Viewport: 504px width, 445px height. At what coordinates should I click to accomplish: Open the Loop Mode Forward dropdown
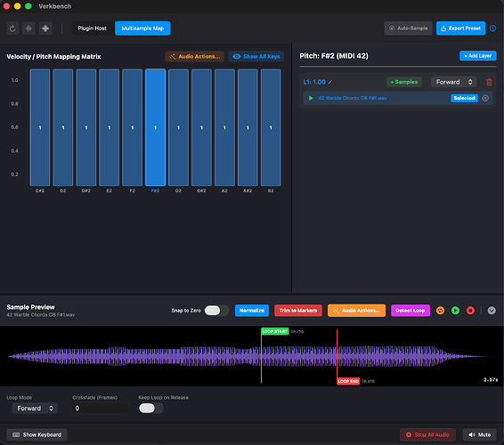(x=35, y=409)
